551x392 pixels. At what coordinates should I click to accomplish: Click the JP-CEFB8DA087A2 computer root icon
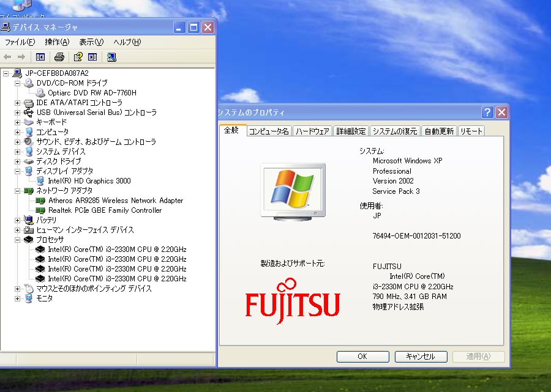click(17, 73)
